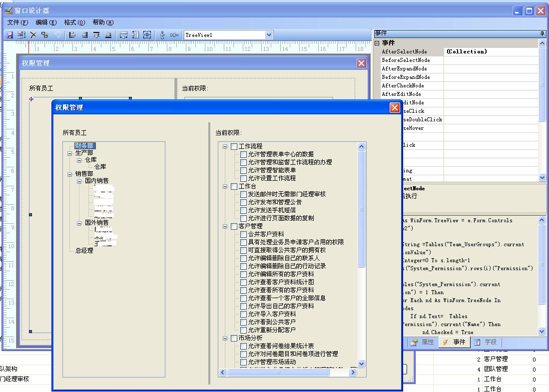Select the AfterCheckNode event row
This screenshot has width=549, height=392.
tap(405, 85)
